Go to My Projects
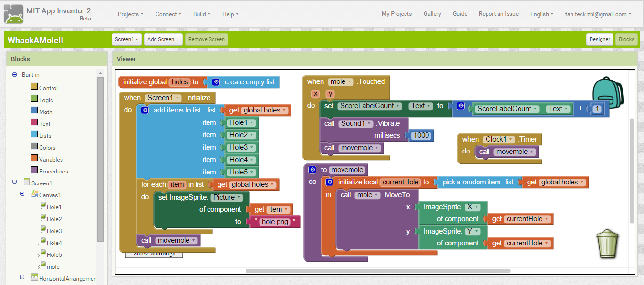 click(396, 14)
